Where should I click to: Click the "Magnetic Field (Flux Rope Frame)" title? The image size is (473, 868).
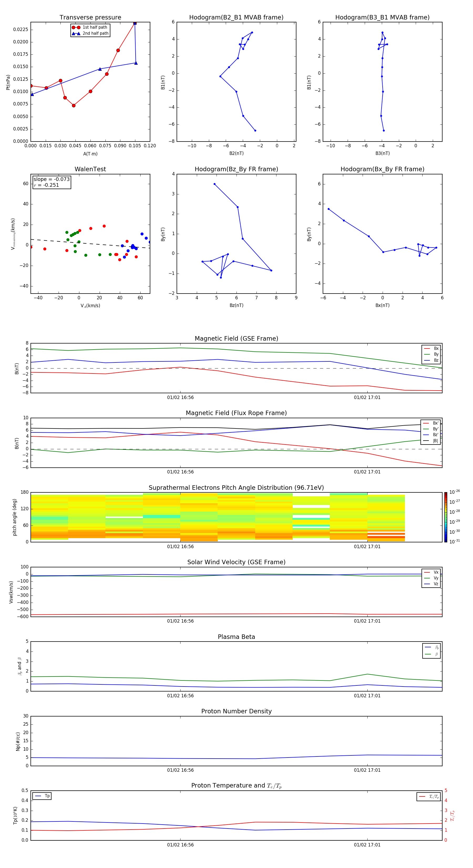(x=236, y=413)
